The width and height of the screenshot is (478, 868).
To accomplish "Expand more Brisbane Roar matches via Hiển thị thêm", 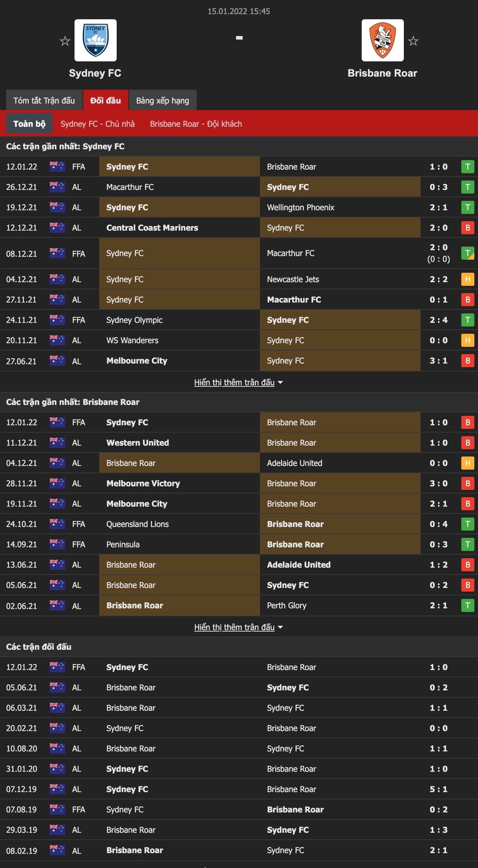I will [238, 627].
